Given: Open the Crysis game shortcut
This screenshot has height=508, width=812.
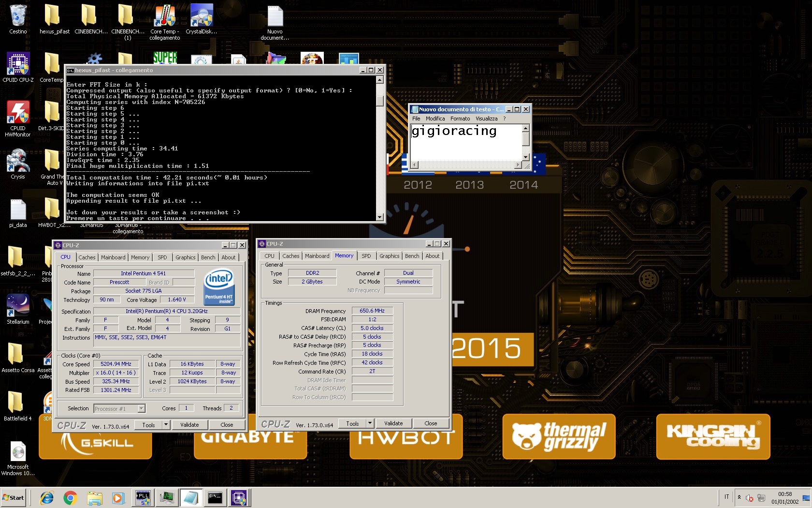Looking at the screenshot, I should pyautogui.click(x=18, y=164).
